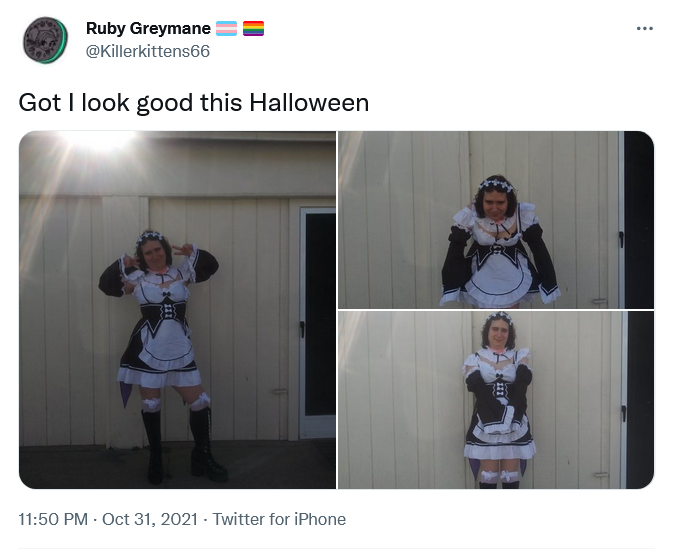Click the dark doorway in the left photo
Screen dimensions: 677x552
pos(320,314)
